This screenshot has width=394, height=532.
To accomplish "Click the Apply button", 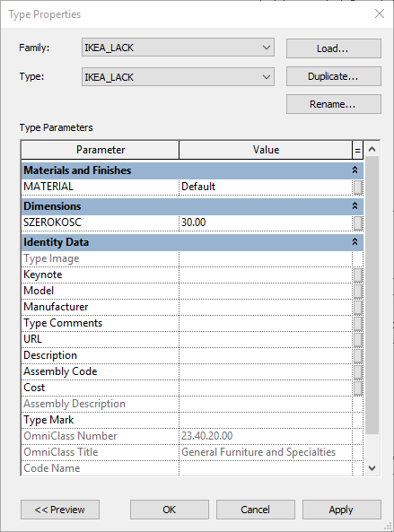I will [342, 510].
